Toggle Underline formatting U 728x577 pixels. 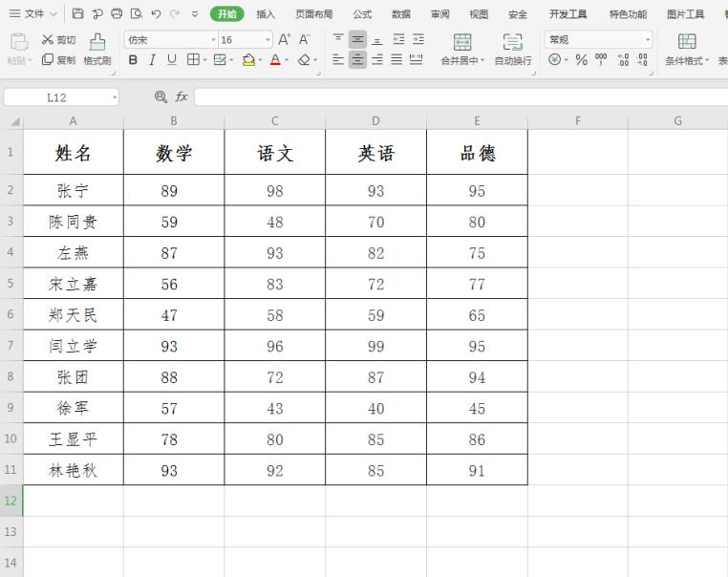[x=172, y=59]
